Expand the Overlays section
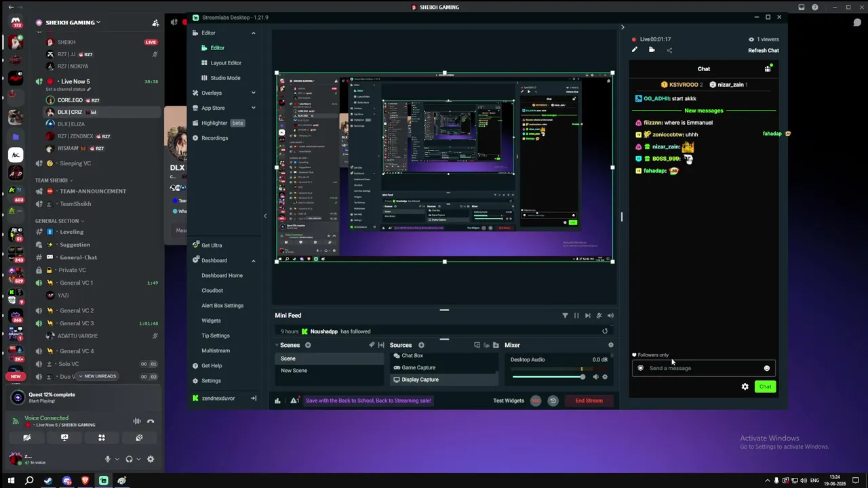This screenshot has height=488, width=868. click(254, 93)
